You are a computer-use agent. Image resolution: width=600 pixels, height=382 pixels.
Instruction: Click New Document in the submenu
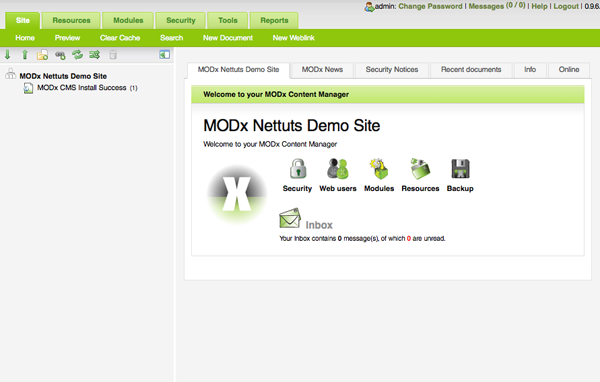pyautogui.click(x=228, y=38)
